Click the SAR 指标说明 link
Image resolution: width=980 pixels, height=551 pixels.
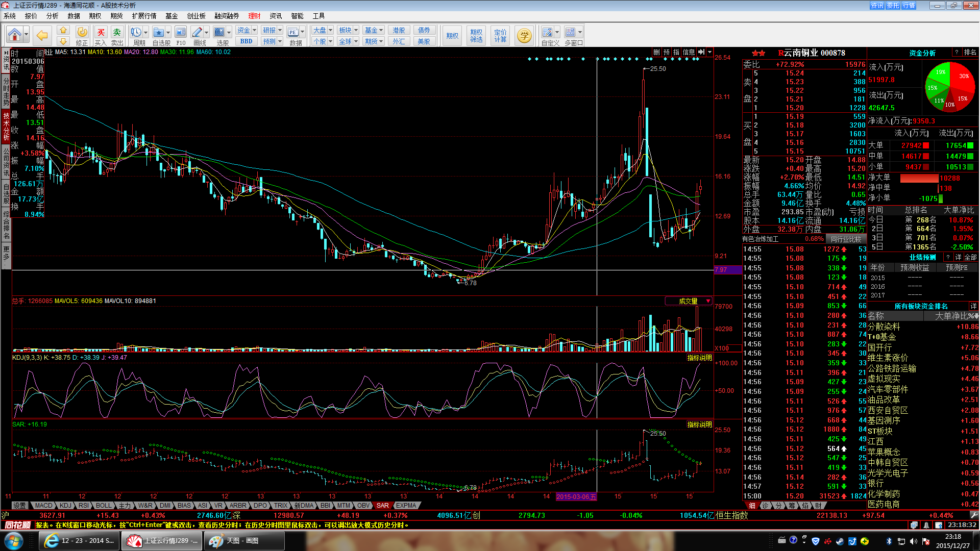699,424
